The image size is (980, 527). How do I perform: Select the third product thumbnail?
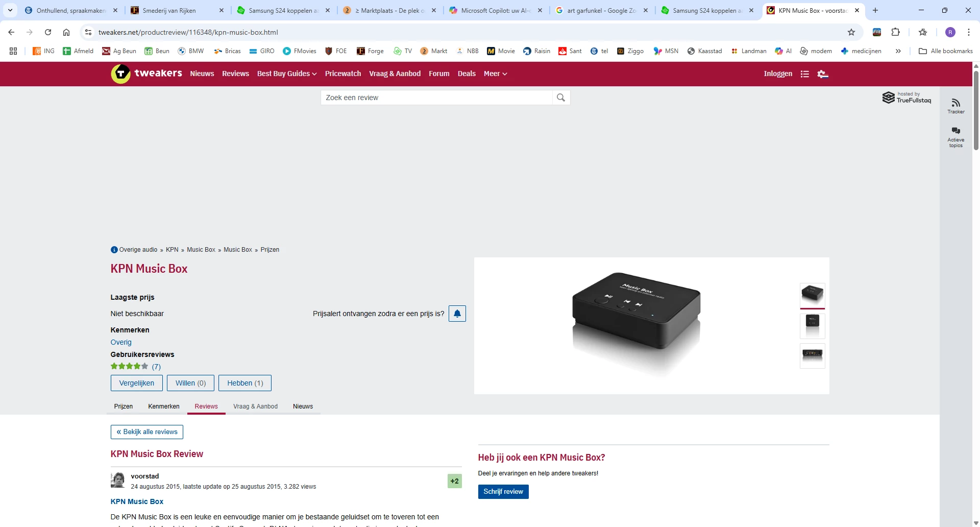click(813, 356)
